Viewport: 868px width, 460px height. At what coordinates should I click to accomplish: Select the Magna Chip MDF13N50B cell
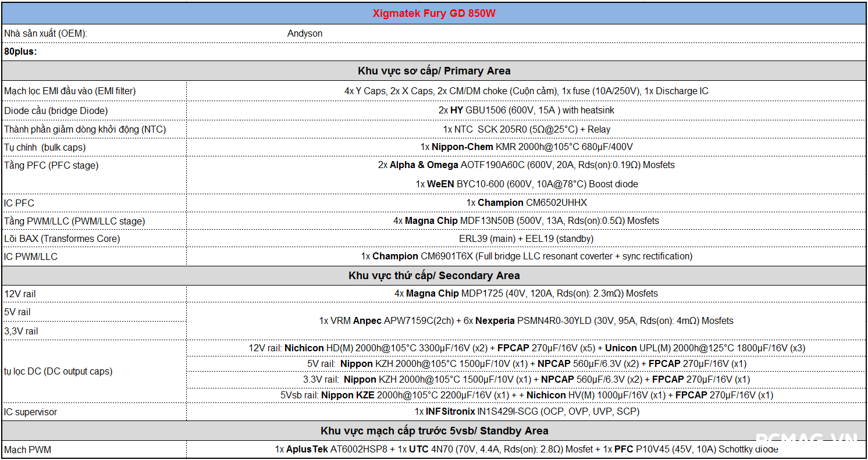point(526,221)
